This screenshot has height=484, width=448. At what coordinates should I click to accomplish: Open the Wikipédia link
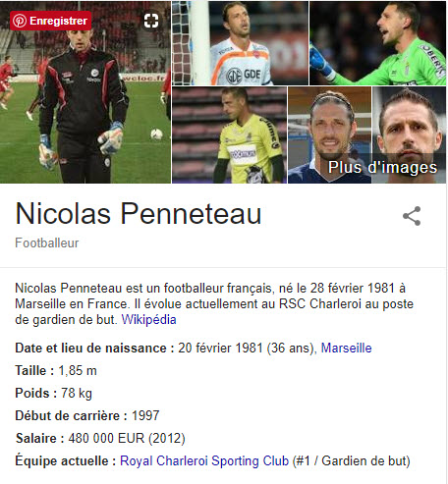coord(148,319)
